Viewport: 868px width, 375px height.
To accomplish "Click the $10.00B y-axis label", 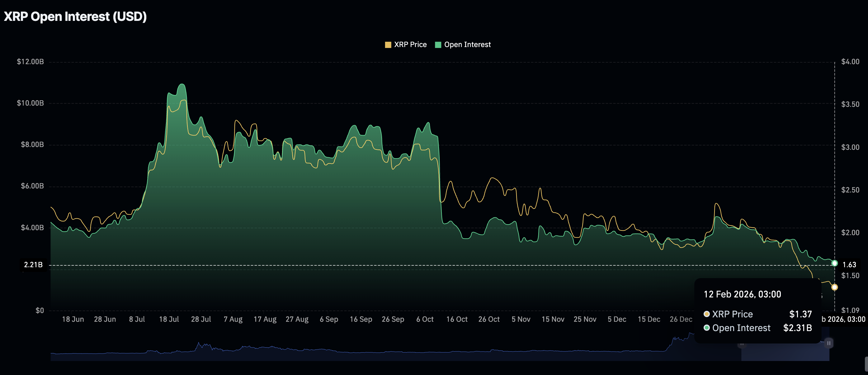I will [x=30, y=103].
